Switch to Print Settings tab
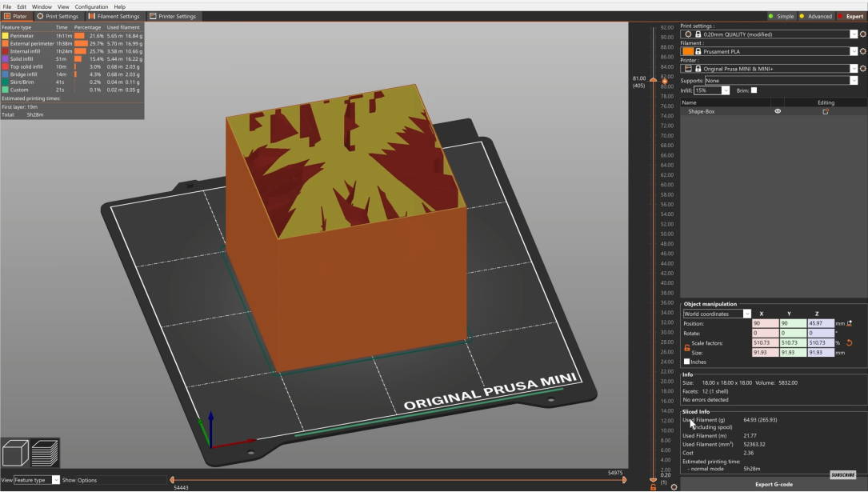This screenshot has height=492, width=868. coord(58,16)
